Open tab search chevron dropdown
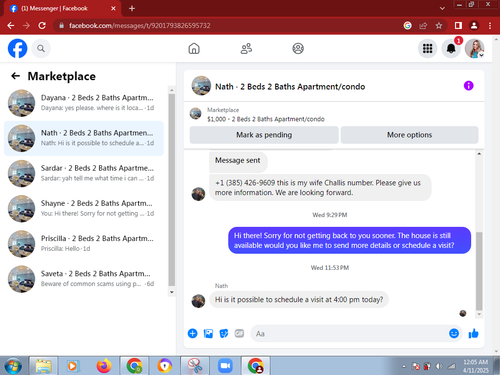The image size is (500, 375). point(442,8)
